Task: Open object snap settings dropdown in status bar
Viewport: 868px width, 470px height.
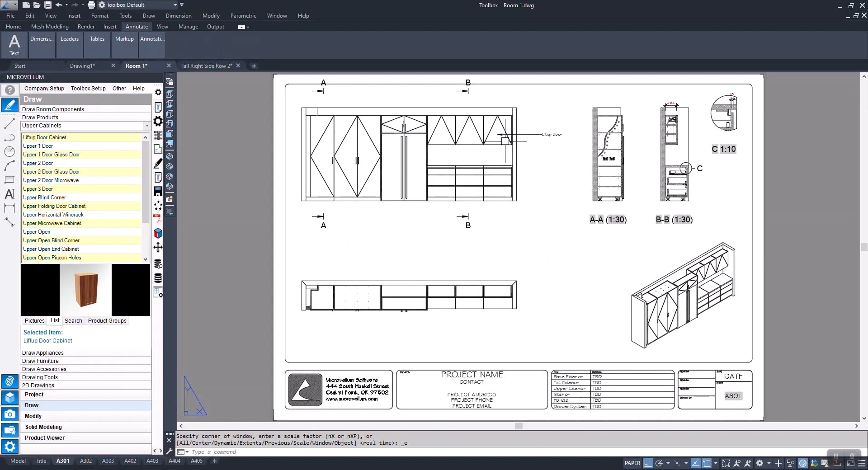Action: [715, 463]
